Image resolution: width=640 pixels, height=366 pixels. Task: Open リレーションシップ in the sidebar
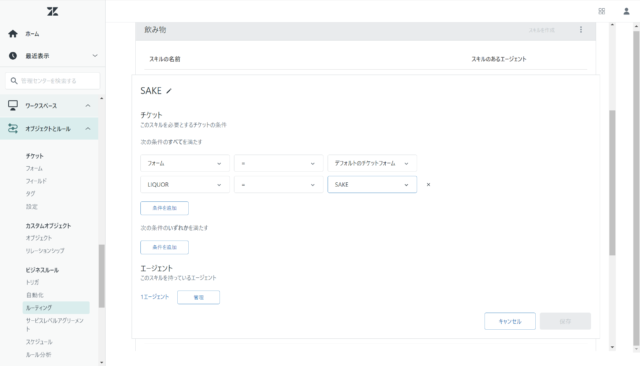coord(45,251)
